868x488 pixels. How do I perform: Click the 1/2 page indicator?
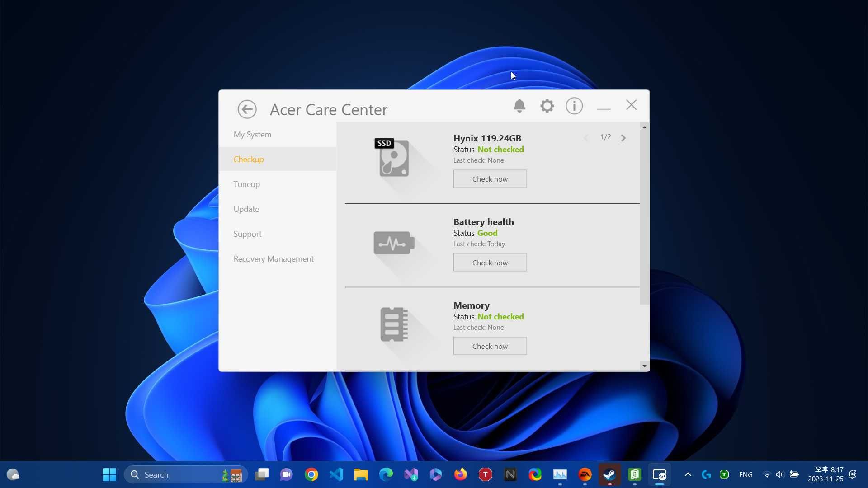point(605,137)
